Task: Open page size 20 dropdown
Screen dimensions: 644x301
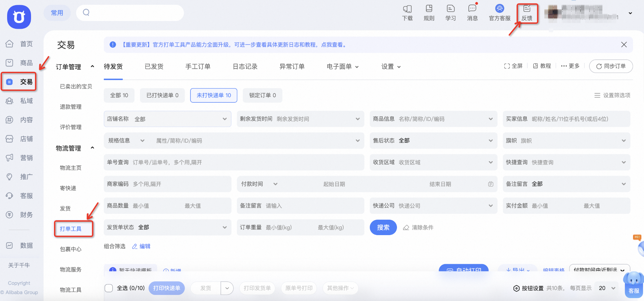Action: [x=607, y=288]
